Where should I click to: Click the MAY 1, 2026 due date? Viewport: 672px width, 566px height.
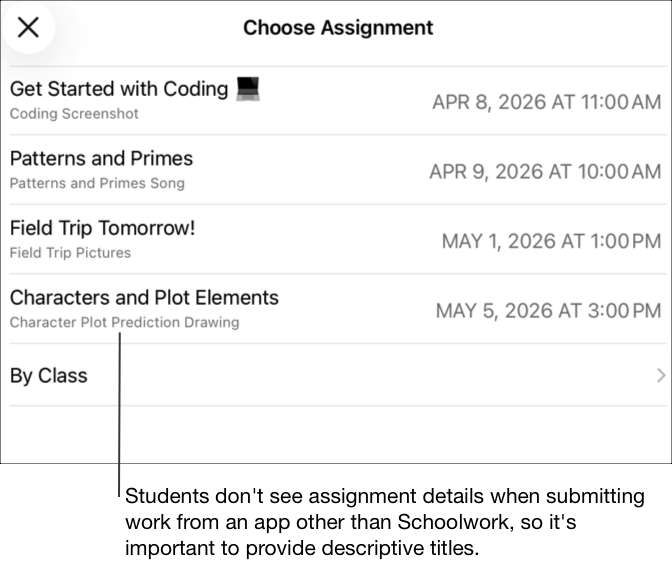pos(551,241)
